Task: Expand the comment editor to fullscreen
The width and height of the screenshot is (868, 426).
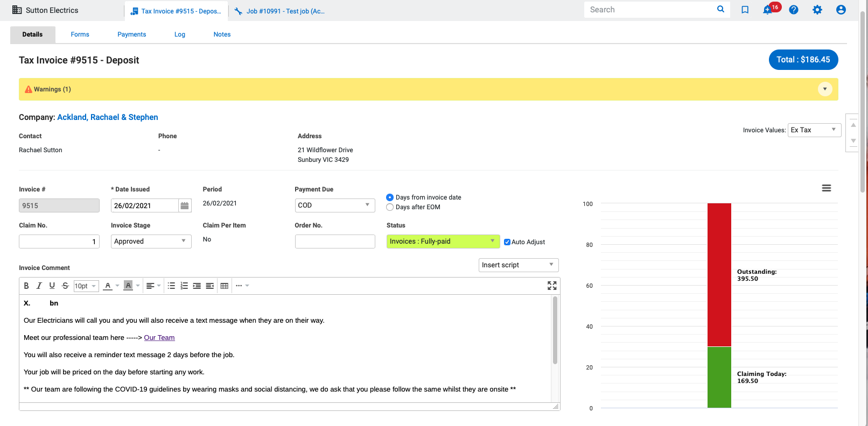Action: [x=552, y=286]
